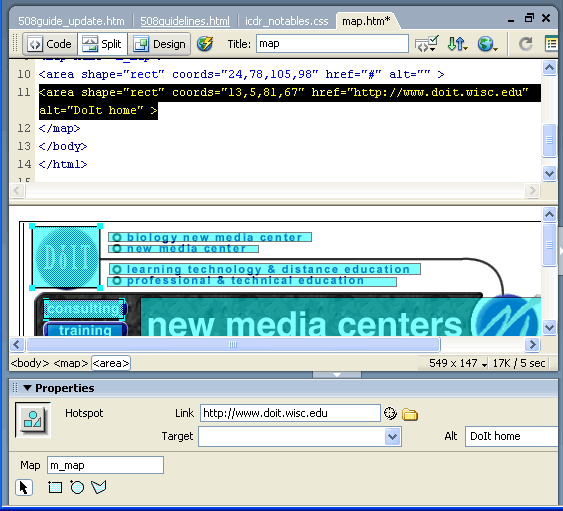This screenshot has height=511, width=563.
Task: Click the consulting button hotspot
Action: (84, 309)
